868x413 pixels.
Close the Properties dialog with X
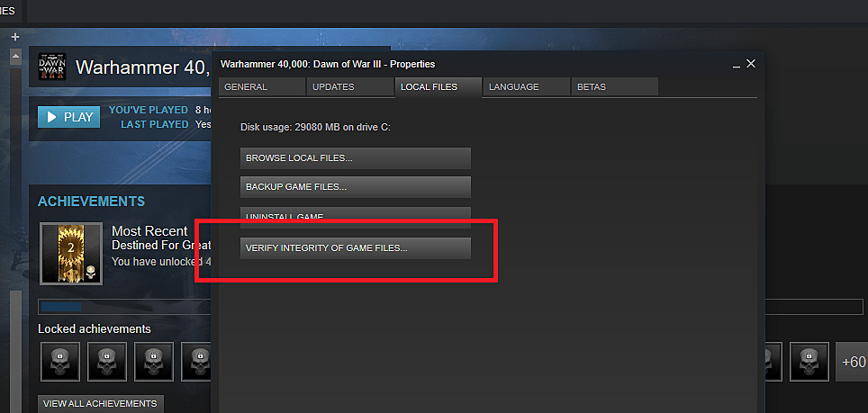[751, 64]
